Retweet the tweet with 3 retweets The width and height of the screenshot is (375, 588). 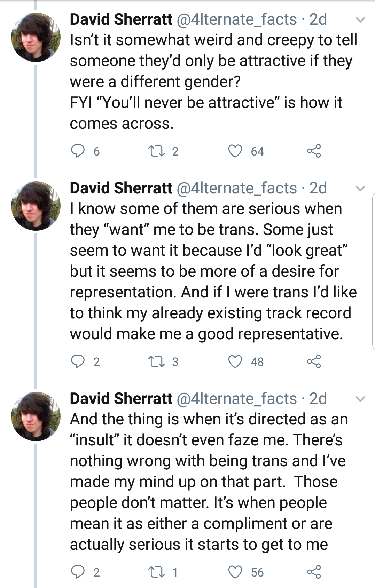[x=156, y=361]
